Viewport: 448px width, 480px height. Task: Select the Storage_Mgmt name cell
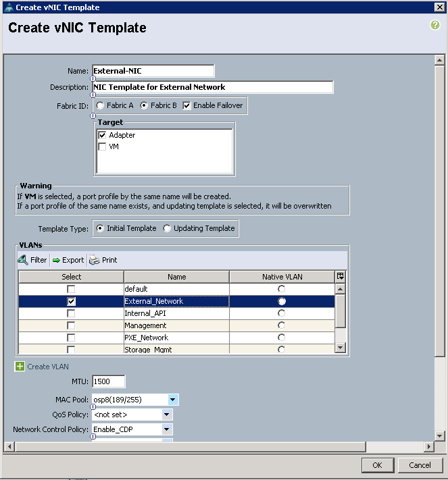(176, 349)
